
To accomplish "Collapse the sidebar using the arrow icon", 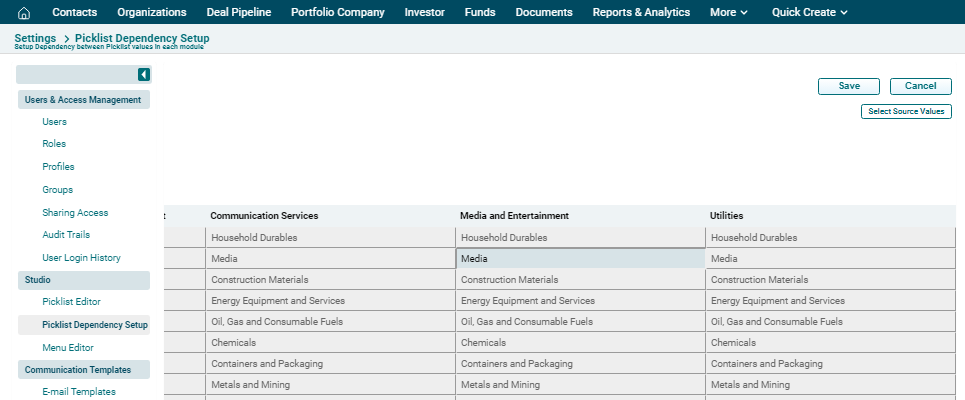I will [x=144, y=75].
